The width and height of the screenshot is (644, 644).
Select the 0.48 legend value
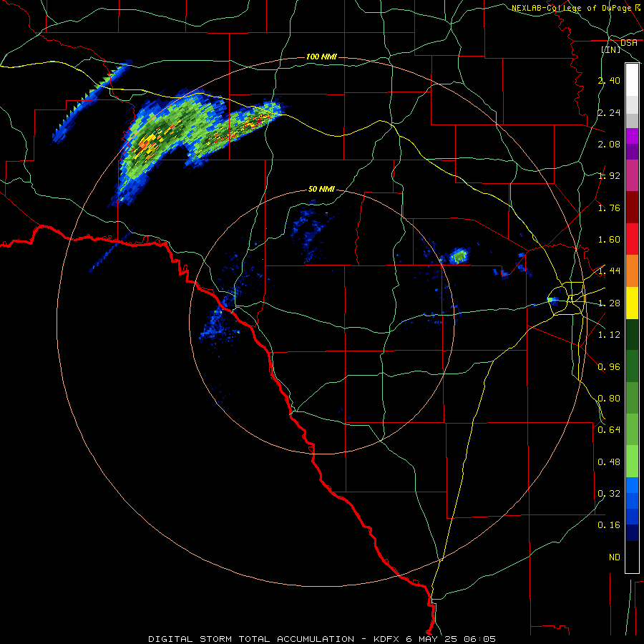pyautogui.click(x=609, y=462)
